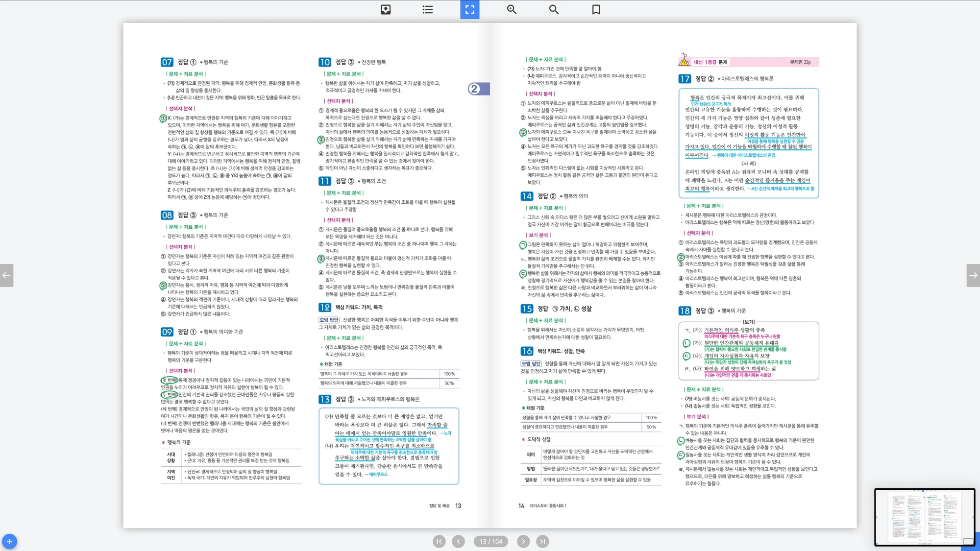
Task: Click question number 17 heading
Action: 685,79
